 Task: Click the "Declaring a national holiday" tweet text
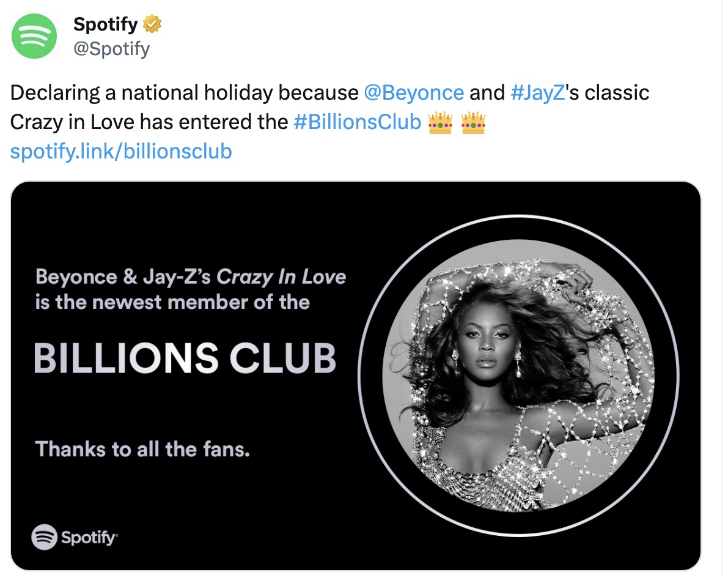pos(141,93)
